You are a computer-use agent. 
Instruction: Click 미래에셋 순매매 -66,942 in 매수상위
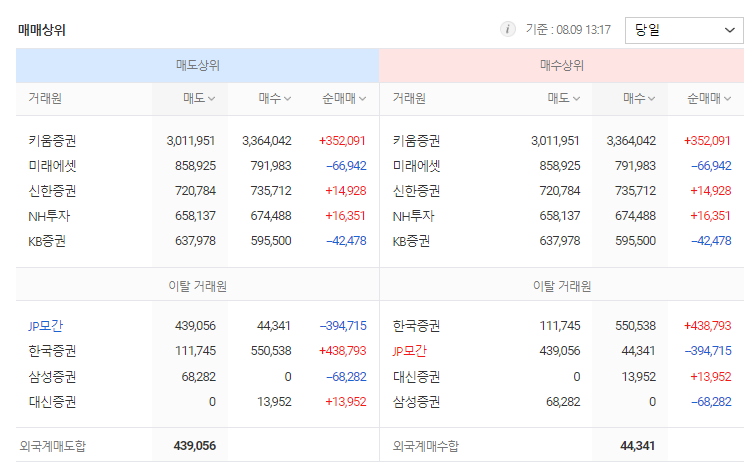click(711, 166)
